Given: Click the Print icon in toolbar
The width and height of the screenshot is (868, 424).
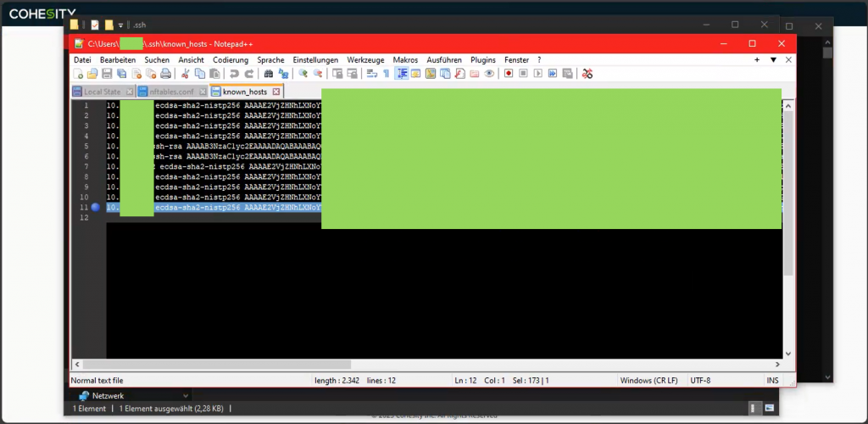Looking at the screenshot, I should click(167, 74).
